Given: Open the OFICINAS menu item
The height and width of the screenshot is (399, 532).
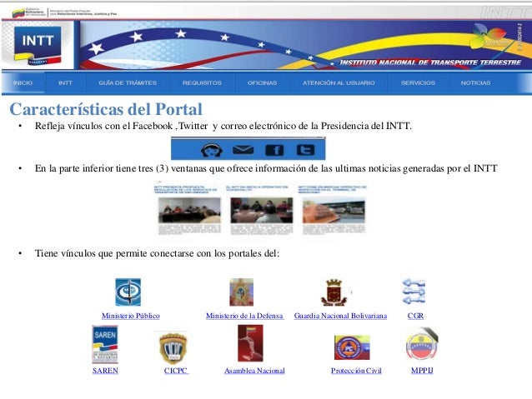Looking at the screenshot, I should coord(262,82).
